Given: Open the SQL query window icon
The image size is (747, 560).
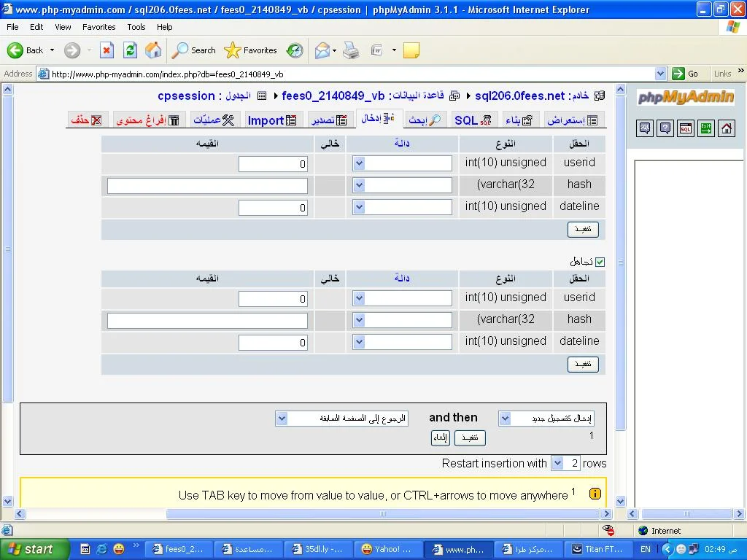Looking at the screenshot, I should (686, 128).
